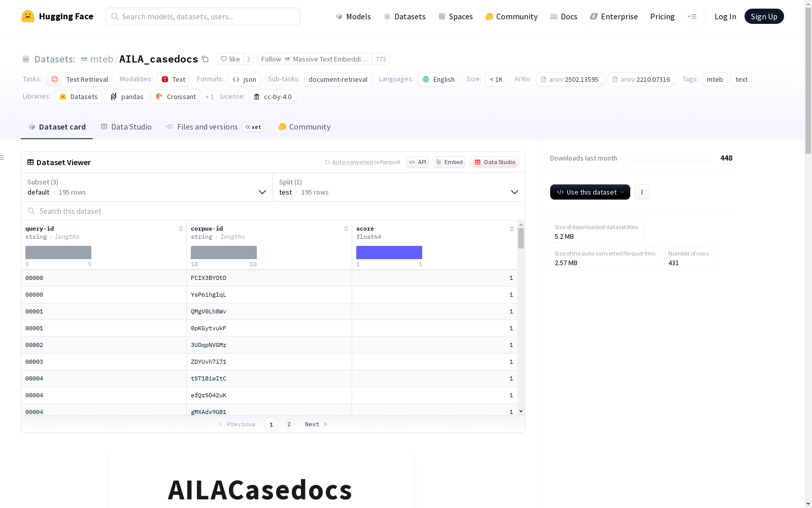Click the Text modality tag

tap(173, 79)
